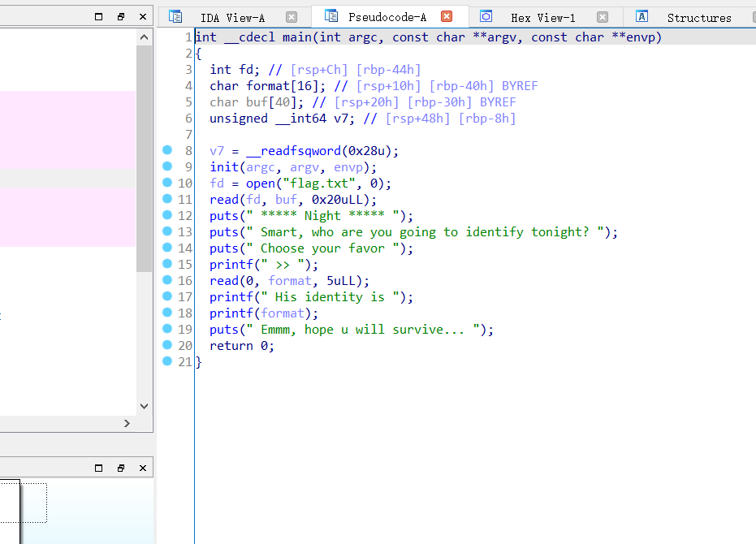Toggle breakpoint dot on line 21
Screen dimensions: 756x544
[167, 361]
